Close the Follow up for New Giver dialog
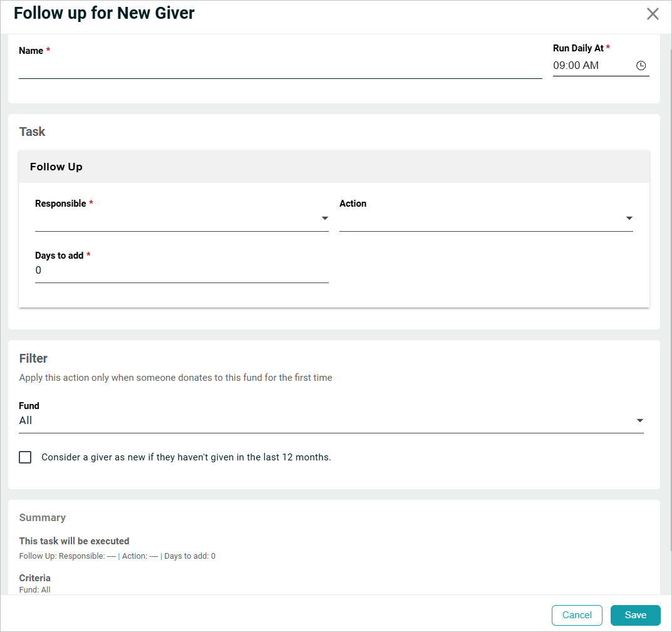The image size is (672, 632). click(653, 14)
